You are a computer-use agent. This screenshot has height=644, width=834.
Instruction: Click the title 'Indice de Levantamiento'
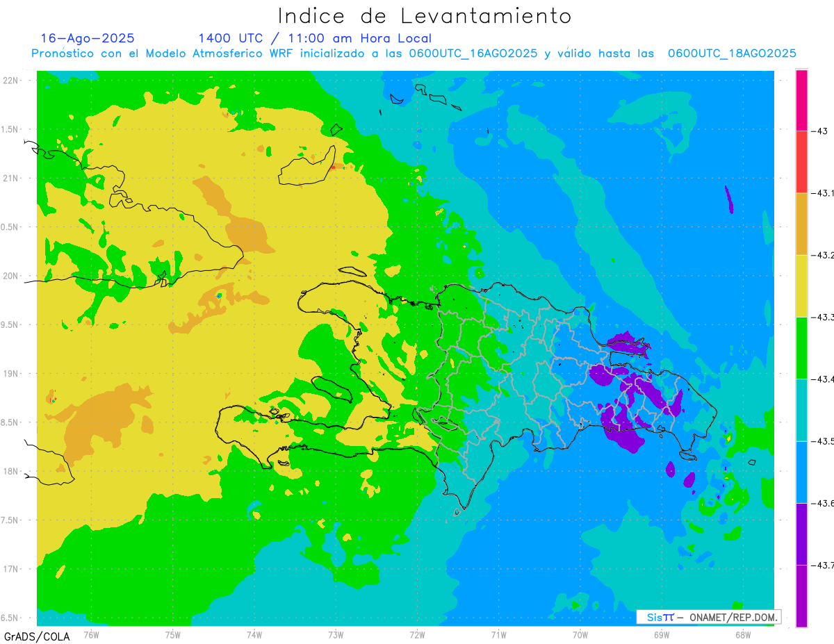[425, 16]
